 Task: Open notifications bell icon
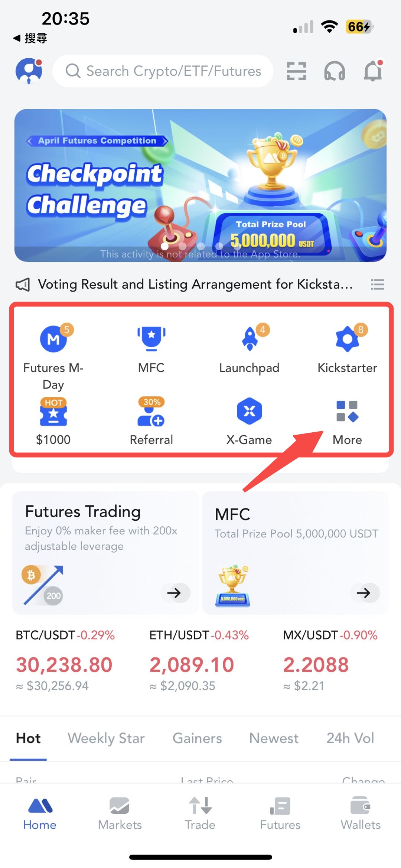(x=373, y=71)
